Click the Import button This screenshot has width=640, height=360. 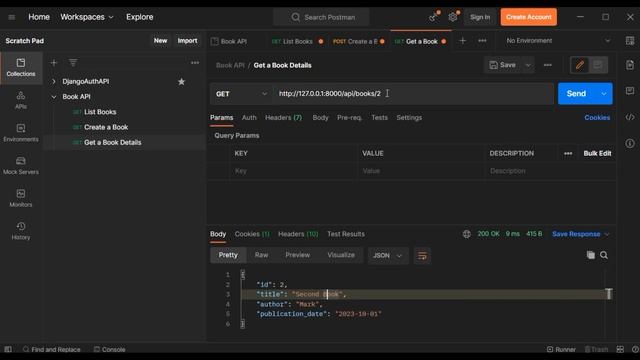(187, 41)
